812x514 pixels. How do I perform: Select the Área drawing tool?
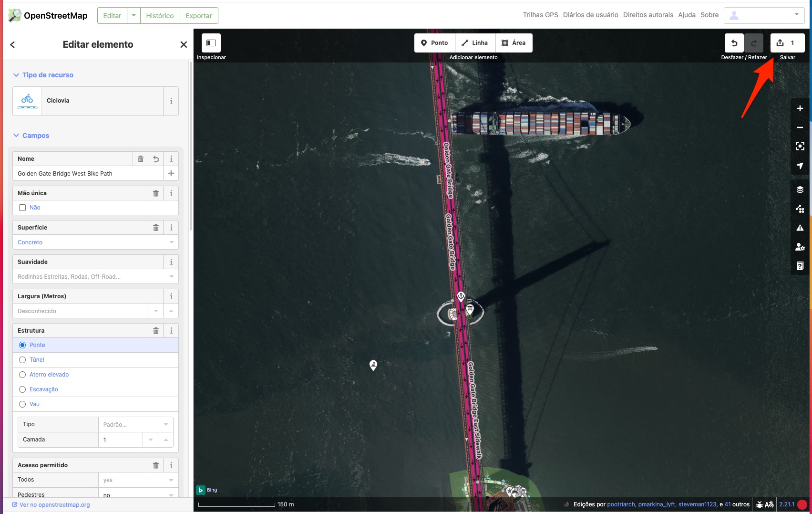(514, 43)
